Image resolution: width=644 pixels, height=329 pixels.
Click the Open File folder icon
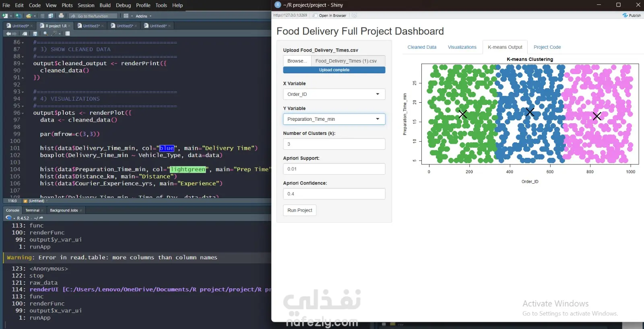click(x=29, y=16)
